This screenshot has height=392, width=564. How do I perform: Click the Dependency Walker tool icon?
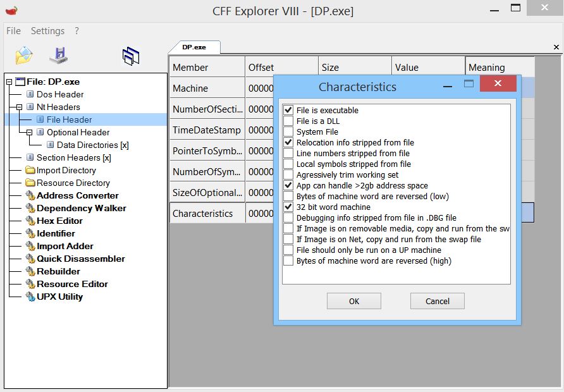click(30, 208)
